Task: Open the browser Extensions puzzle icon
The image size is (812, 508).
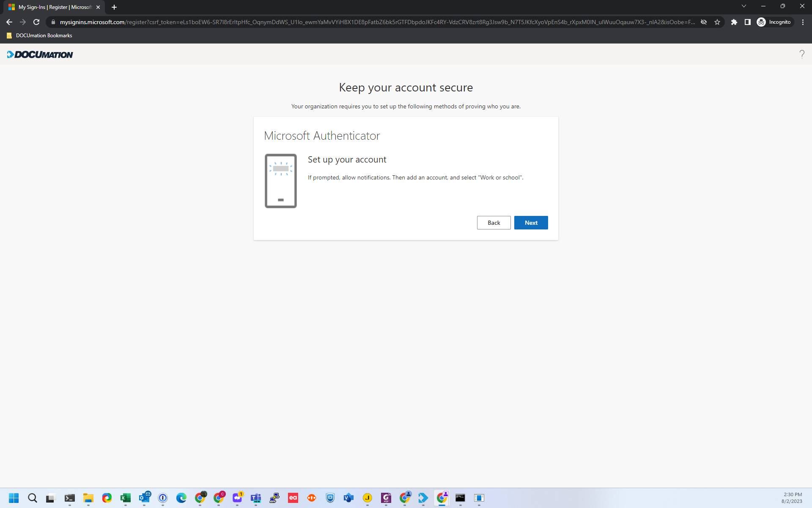Action: point(734,22)
